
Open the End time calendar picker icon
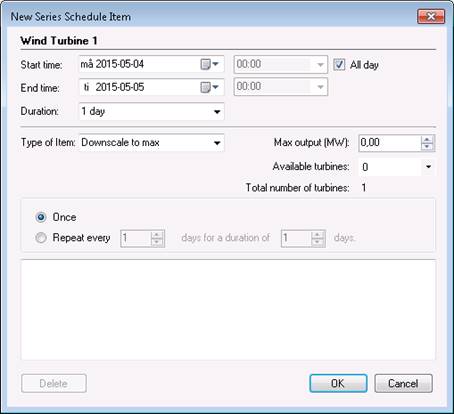[209, 87]
